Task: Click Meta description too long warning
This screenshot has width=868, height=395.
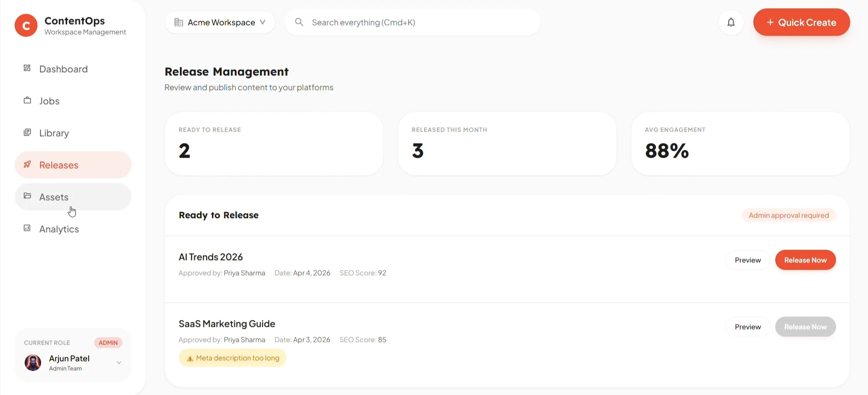Action: [x=233, y=358]
